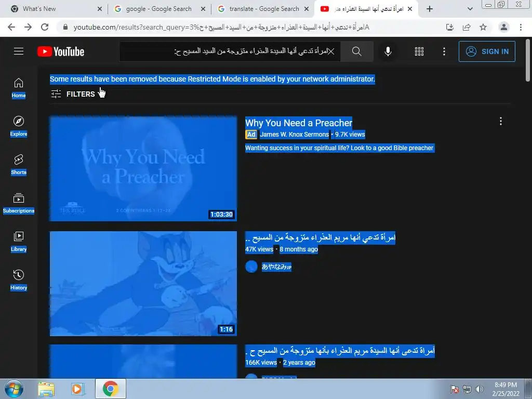
Task: Open the Chrome three-dot menu
Action: 521,27
